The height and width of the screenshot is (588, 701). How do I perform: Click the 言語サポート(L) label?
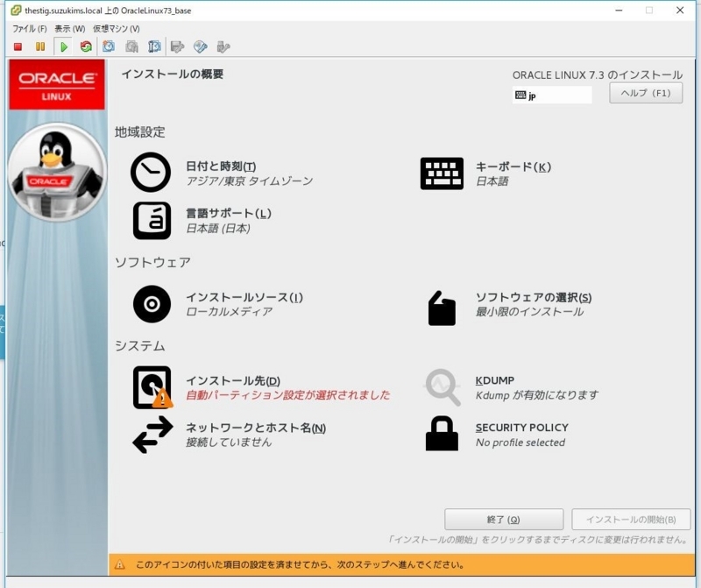point(229,213)
